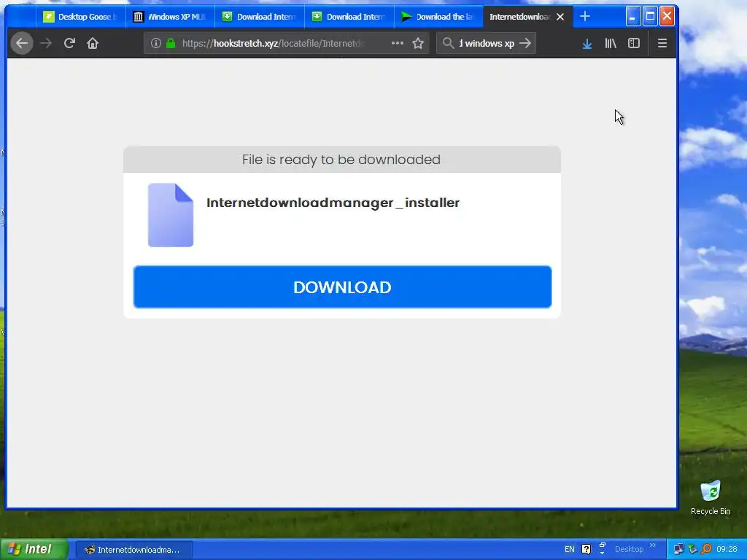The height and width of the screenshot is (560, 747).
Task: Open the Firefox hamburger menu
Action: (662, 43)
